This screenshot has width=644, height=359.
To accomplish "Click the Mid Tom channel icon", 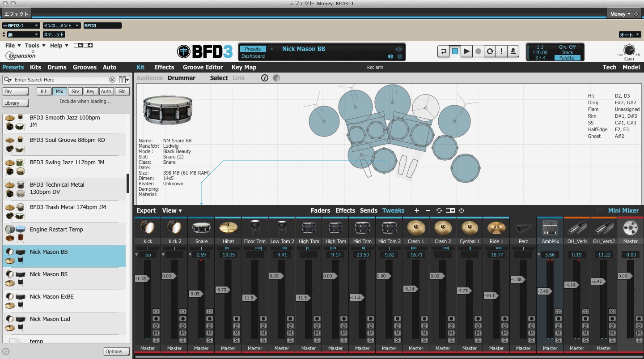I will (x=362, y=228).
